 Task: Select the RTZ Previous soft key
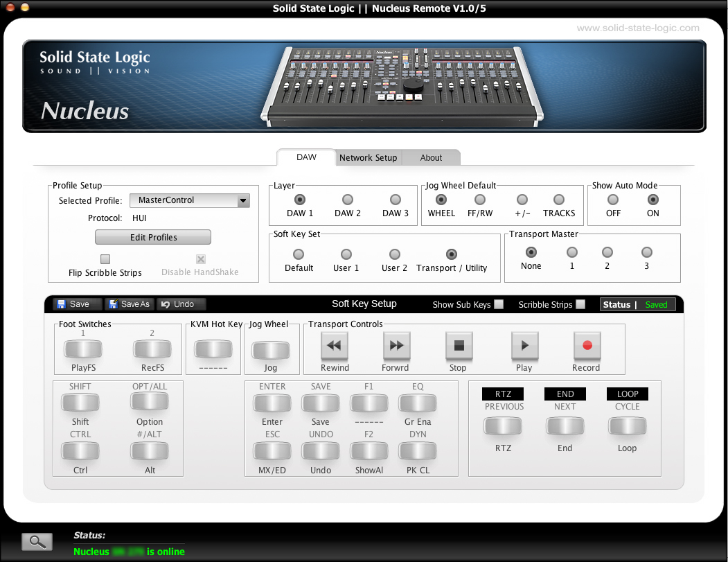[503, 426]
